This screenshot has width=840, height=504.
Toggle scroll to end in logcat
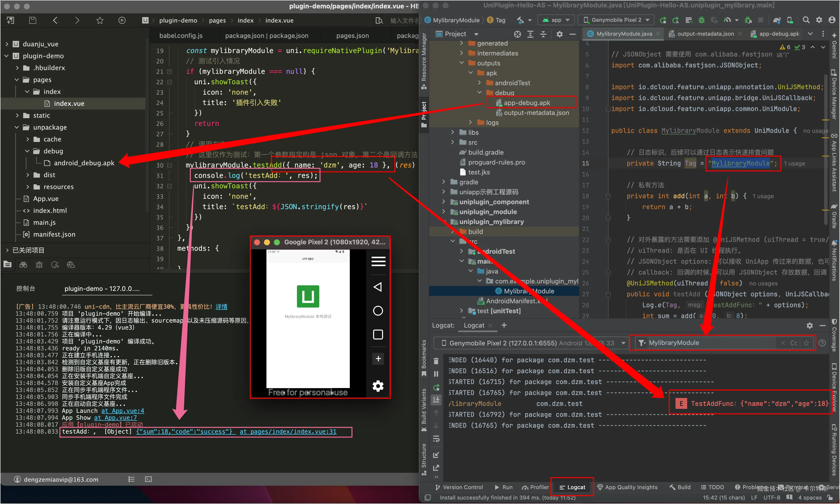[x=436, y=400]
